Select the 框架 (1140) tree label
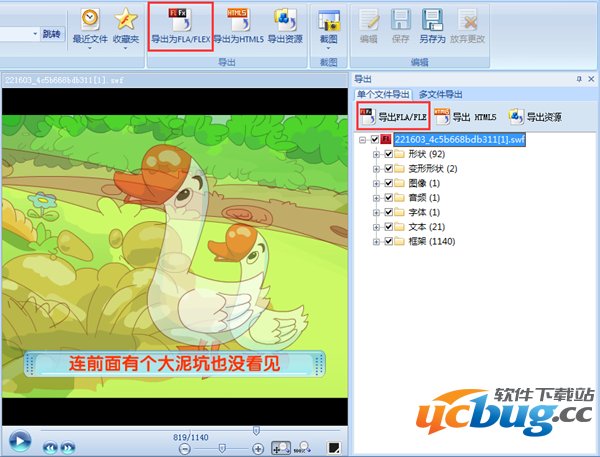The width and height of the screenshot is (600, 457). [x=432, y=241]
